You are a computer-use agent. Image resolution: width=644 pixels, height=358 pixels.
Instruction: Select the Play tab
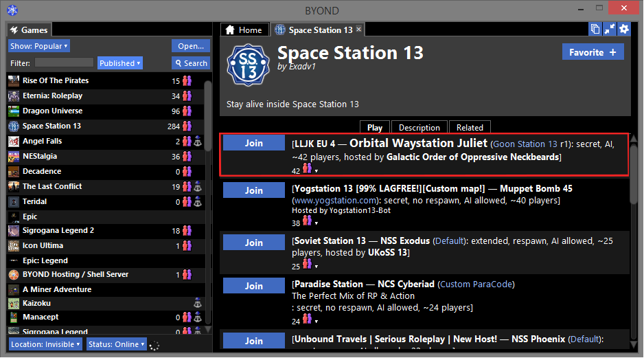(375, 127)
